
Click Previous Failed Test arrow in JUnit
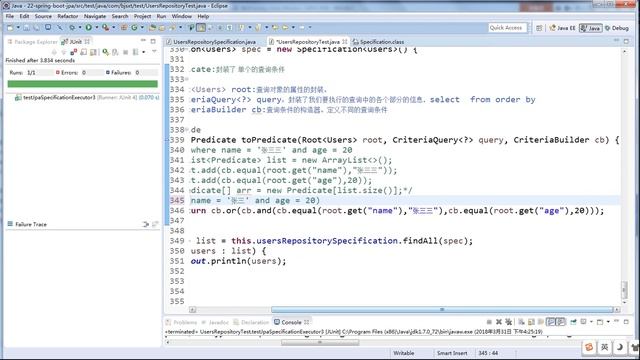(64, 52)
